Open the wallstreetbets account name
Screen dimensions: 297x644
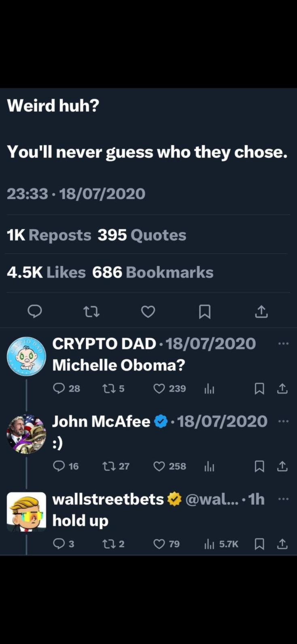(x=108, y=499)
